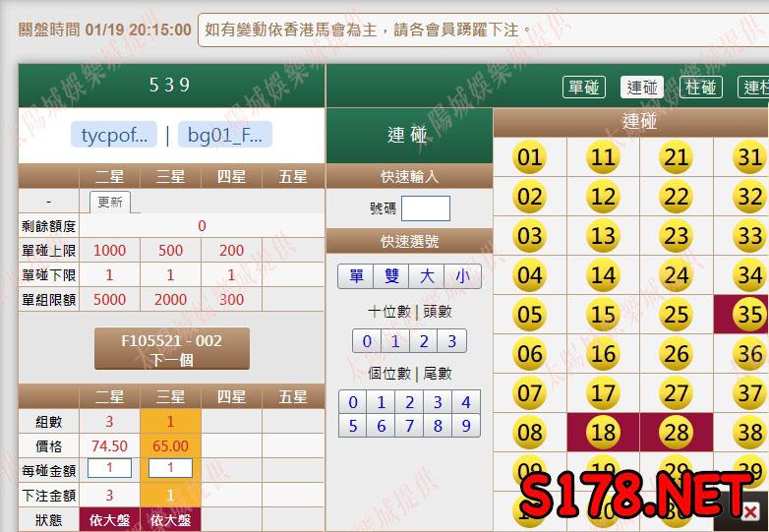769x532 pixels.
Task: Choose units digit 5 under 個位數
Action: click(353, 425)
